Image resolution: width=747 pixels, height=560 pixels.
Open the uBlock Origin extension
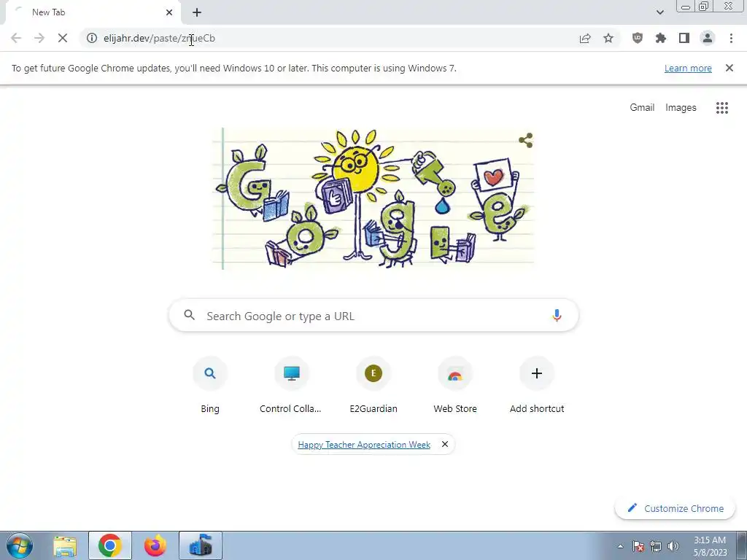pos(638,38)
